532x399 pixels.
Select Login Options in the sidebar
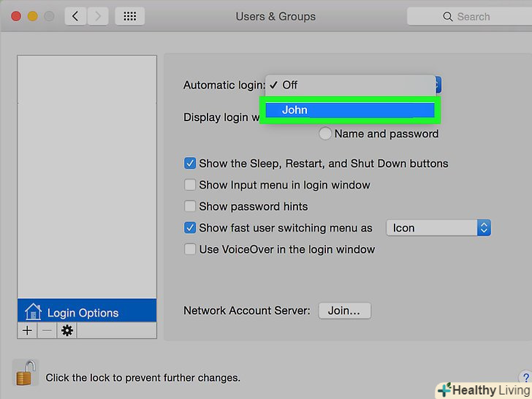coord(87,311)
